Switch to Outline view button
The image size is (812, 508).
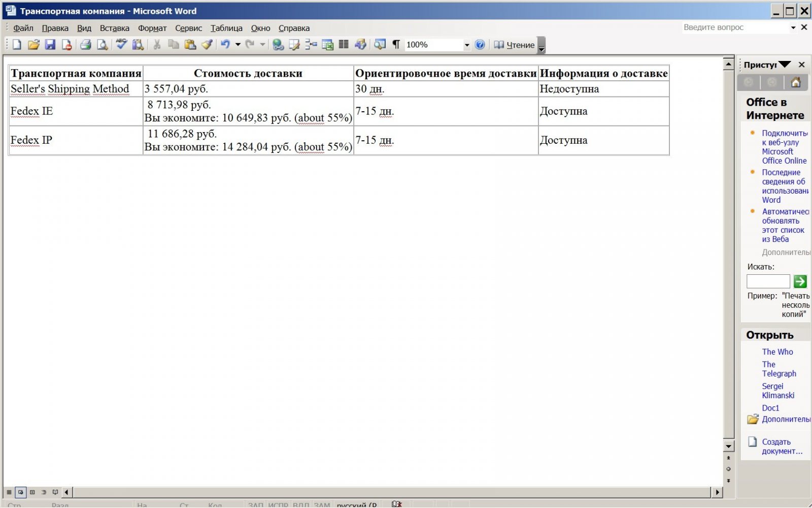pos(44,492)
